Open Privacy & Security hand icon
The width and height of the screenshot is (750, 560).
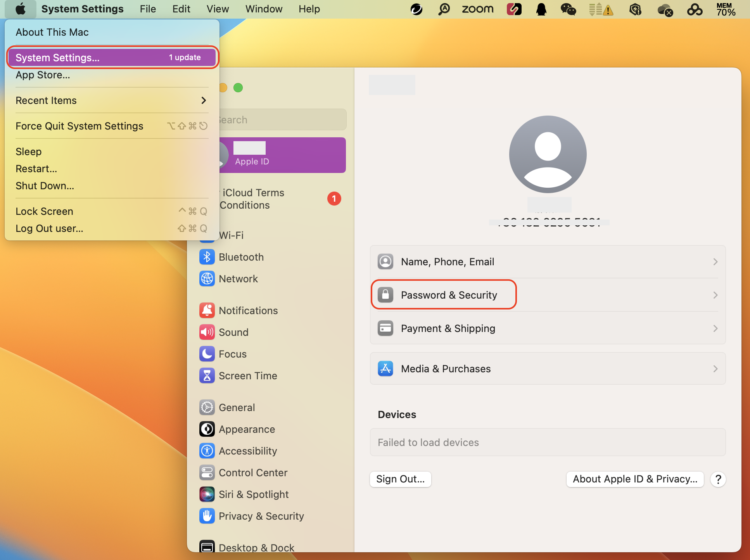[207, 516]
